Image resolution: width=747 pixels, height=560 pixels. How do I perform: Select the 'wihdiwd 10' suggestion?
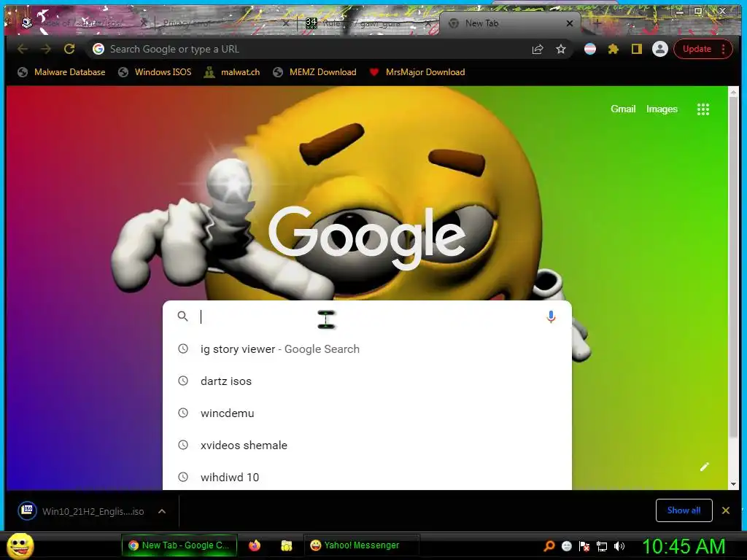click(x=367, y=477)
